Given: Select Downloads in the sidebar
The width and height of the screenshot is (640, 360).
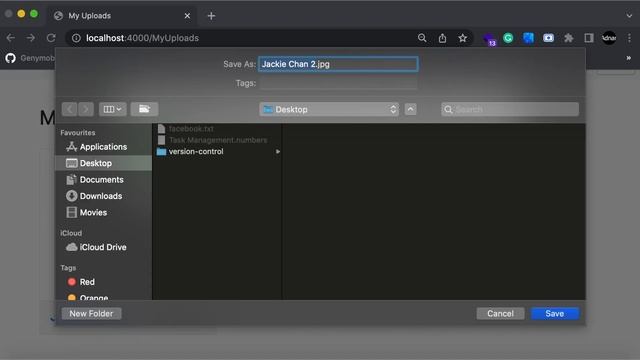Looking at the screenshot, I should click(x=104, y=196).
